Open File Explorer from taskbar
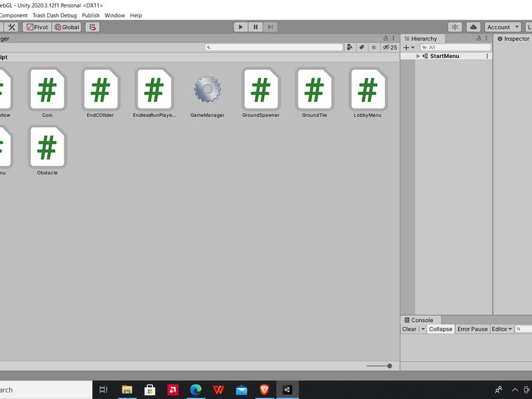Screen dimensions: 532x399 (127, 390)
